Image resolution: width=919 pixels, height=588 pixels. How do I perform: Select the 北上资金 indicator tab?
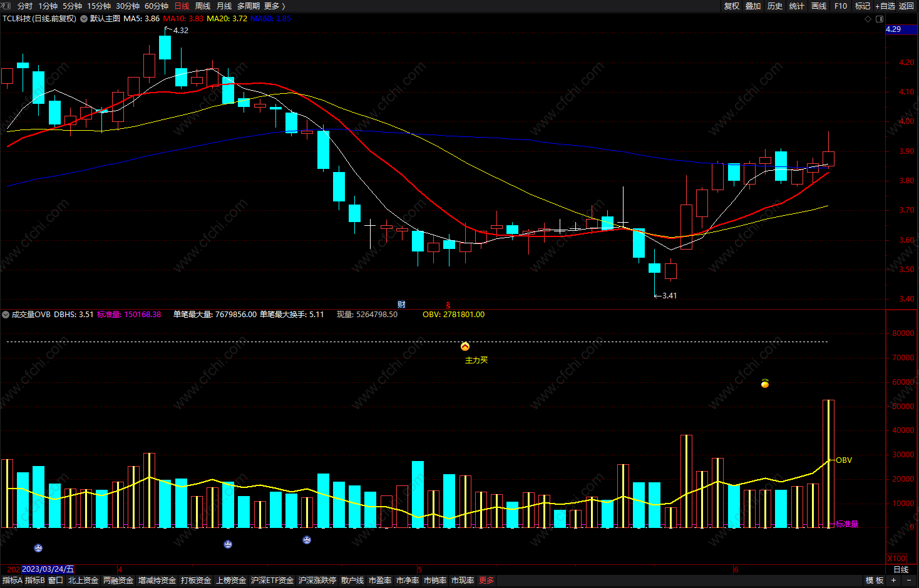[x=83, y=580]
